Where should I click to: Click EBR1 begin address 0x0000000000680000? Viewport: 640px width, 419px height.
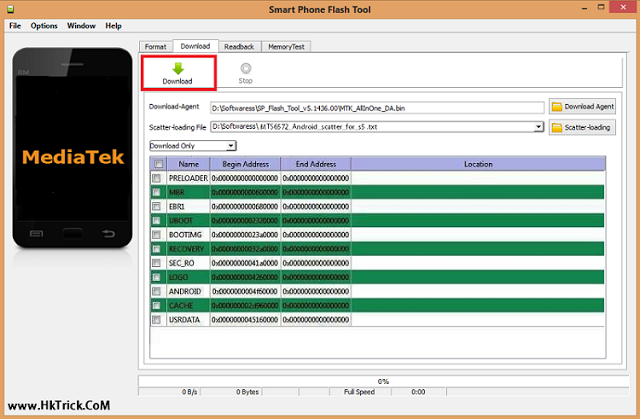click(x=245, y=206)
